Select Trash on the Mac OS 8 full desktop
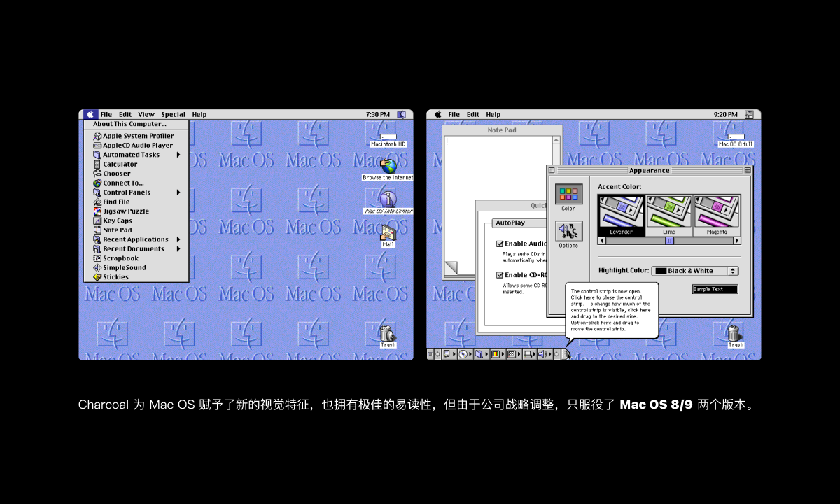 pyautogui.click(x=736, y=336)
